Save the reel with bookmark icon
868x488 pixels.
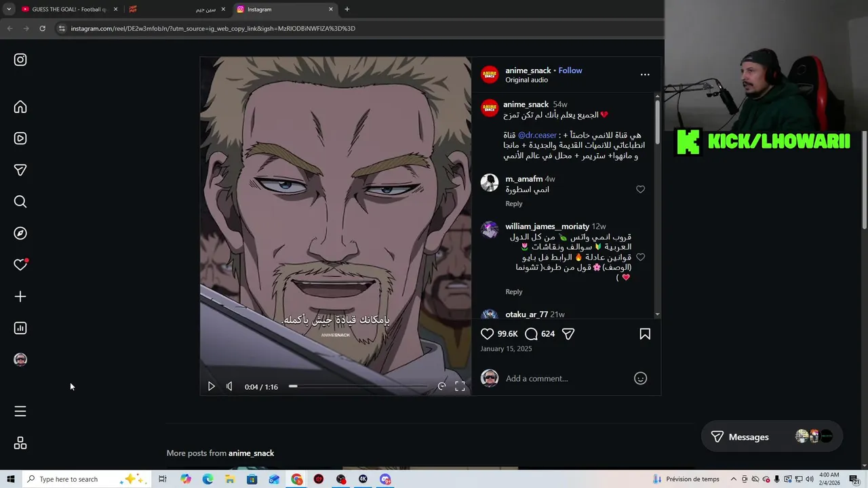[x=645, y=333]
